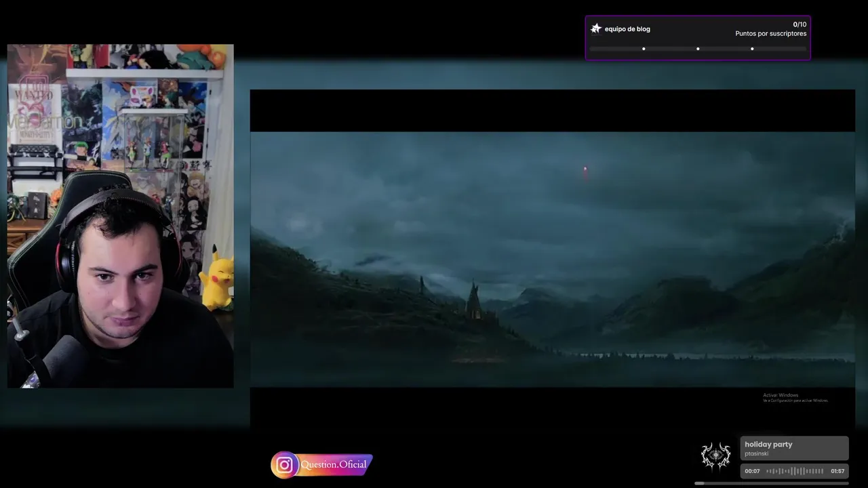
Task: Click the music widget emblem logo
Action: click(716, 455)
